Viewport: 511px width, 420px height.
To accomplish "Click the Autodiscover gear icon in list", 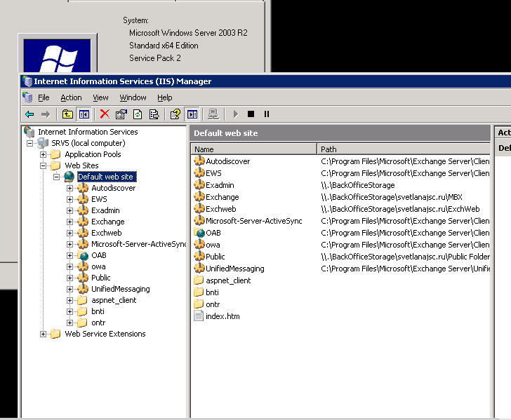I will (199, 161).
